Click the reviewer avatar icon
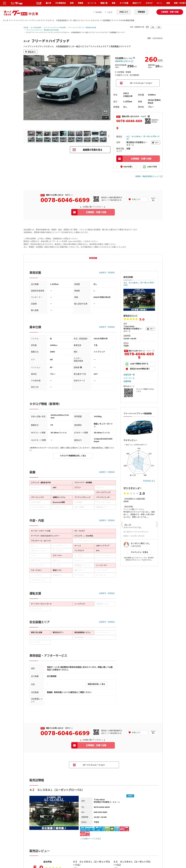The width and height of the screenshot is (186, 868). 126,544
